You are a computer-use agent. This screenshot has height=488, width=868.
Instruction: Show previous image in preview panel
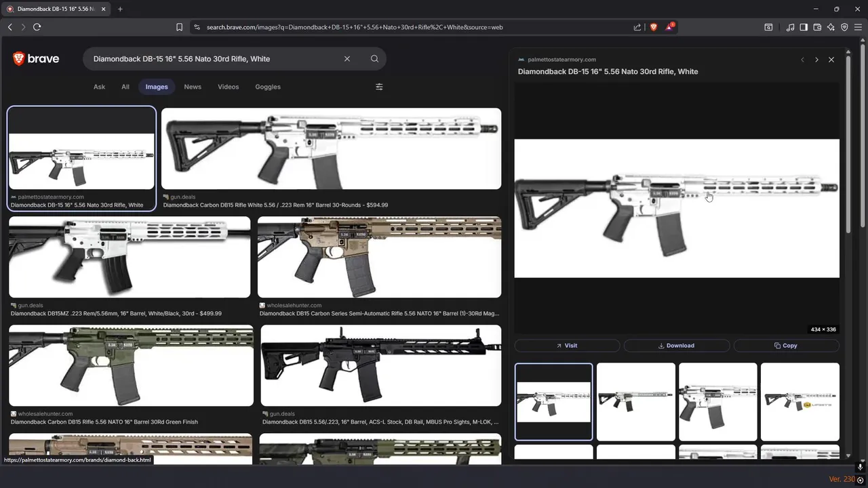803,60
